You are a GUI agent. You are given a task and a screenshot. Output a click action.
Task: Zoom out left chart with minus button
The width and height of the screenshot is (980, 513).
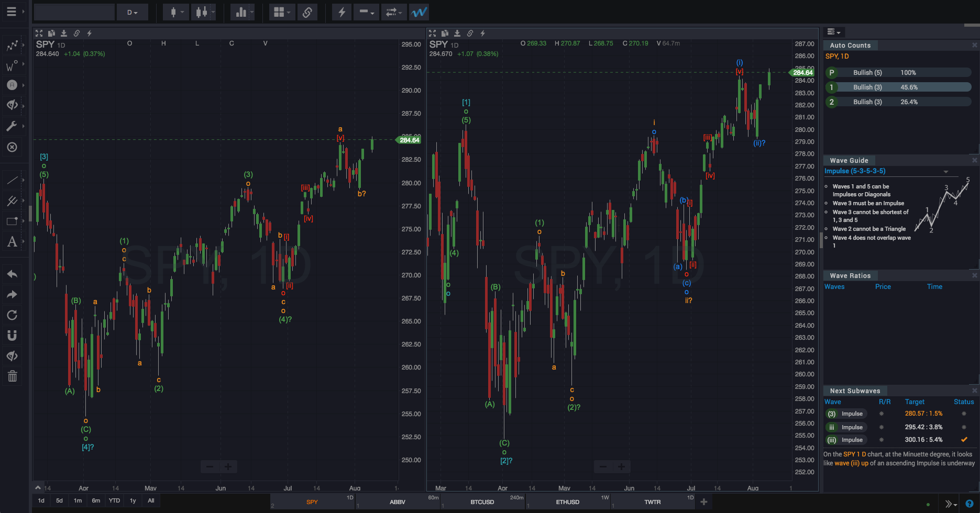[210, 466]
